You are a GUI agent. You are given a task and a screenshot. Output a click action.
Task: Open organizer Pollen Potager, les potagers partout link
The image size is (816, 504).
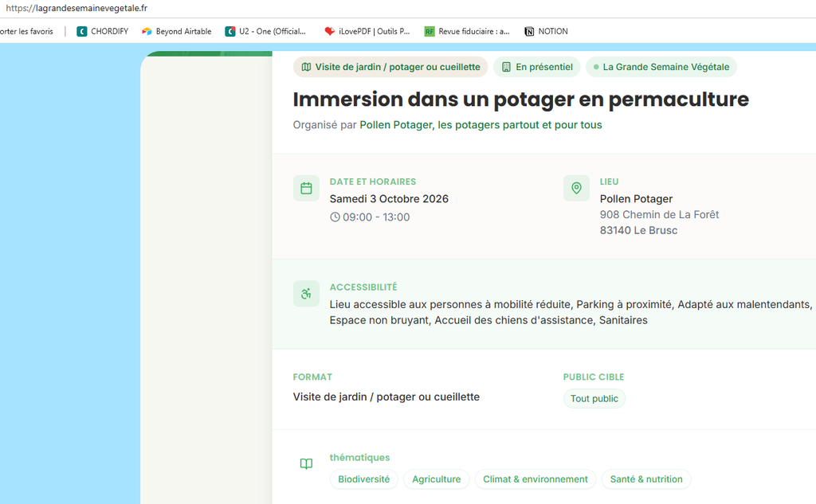481,125
